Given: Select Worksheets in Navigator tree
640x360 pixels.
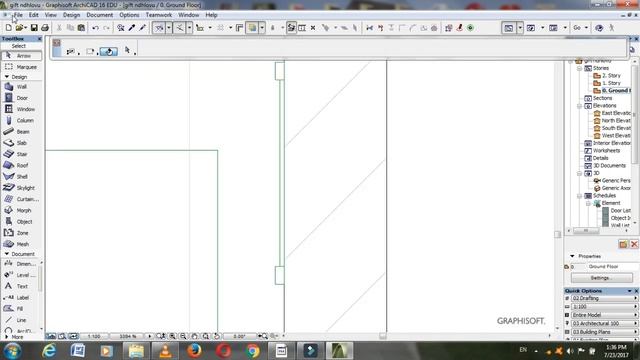Looking at the screenshot, I should click(x=607, y=151).
